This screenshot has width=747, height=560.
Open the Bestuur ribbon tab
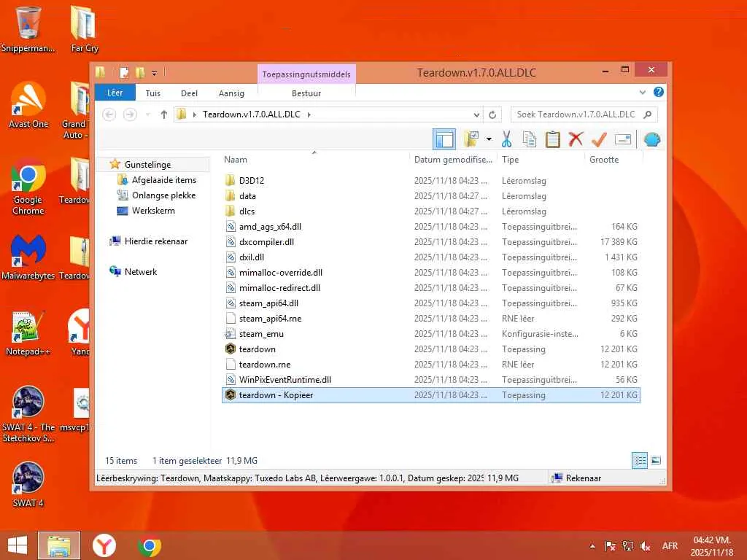pos(306,93)
